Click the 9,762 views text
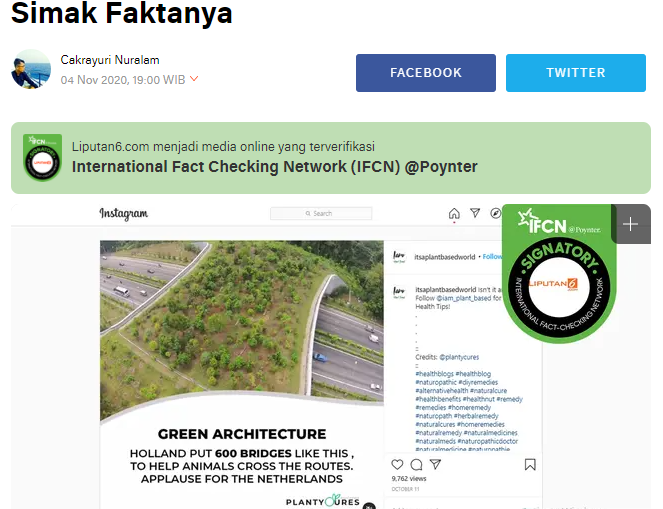The height and width of the screenshot is (509, 663). coord(409,479)
